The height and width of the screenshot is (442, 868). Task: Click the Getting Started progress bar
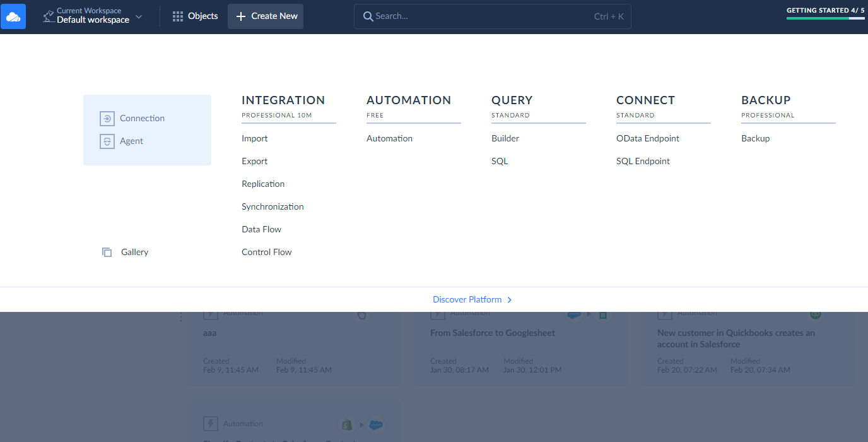pyautogui.click(x=825, y=20)
